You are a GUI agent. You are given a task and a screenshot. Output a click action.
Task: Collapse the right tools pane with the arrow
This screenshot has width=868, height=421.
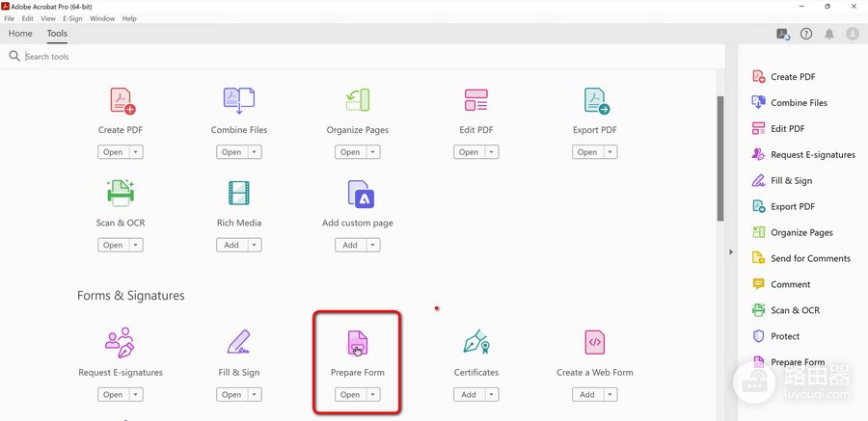point(731,251)
